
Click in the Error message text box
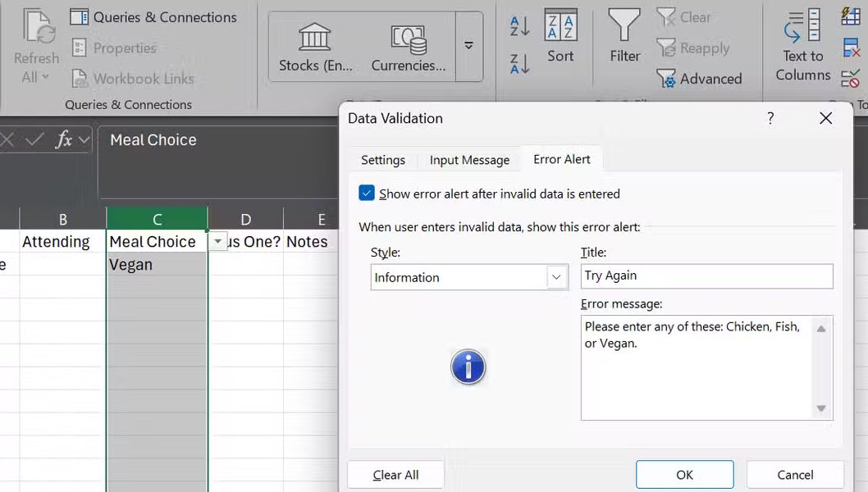pyautogui.click(x=697, y=367)
